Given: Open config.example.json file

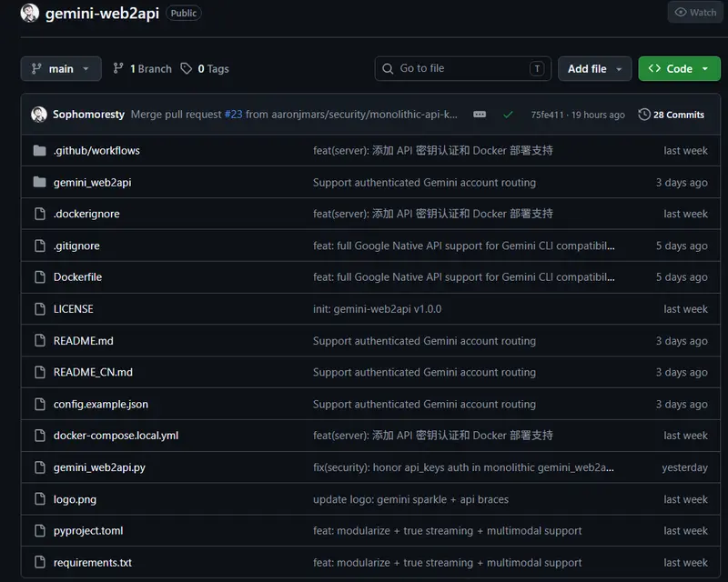Looking at the screenshot, I should pos(101,405).
